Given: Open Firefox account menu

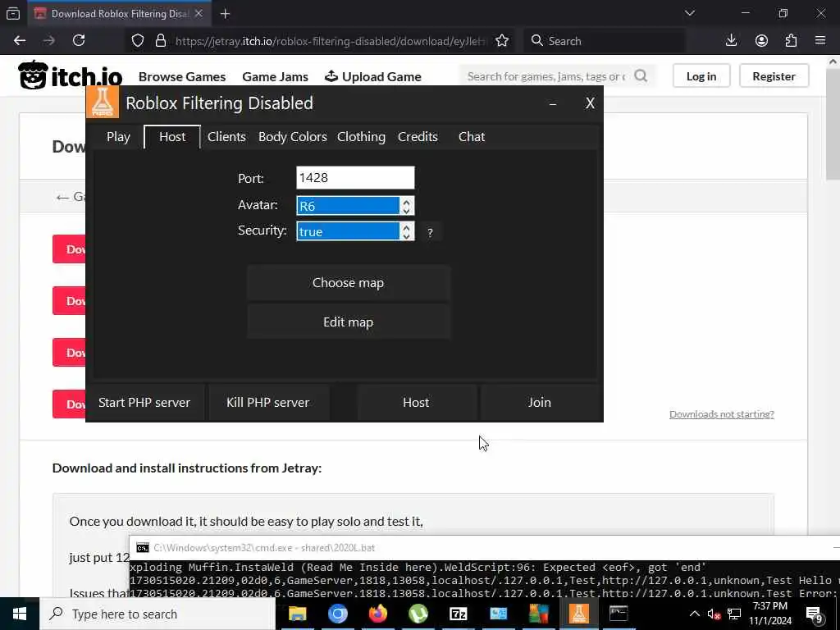Looking at the screenshot, I should (x=761, y=41).
